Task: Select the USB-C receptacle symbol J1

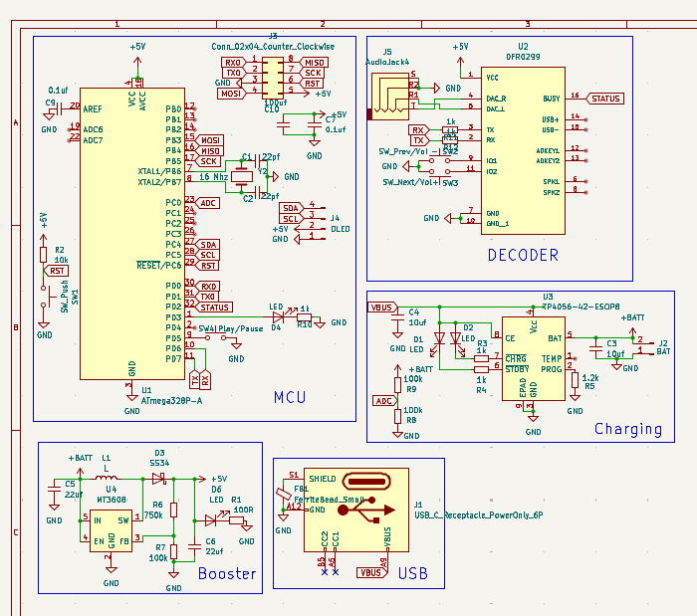Action: pos(356,510)
